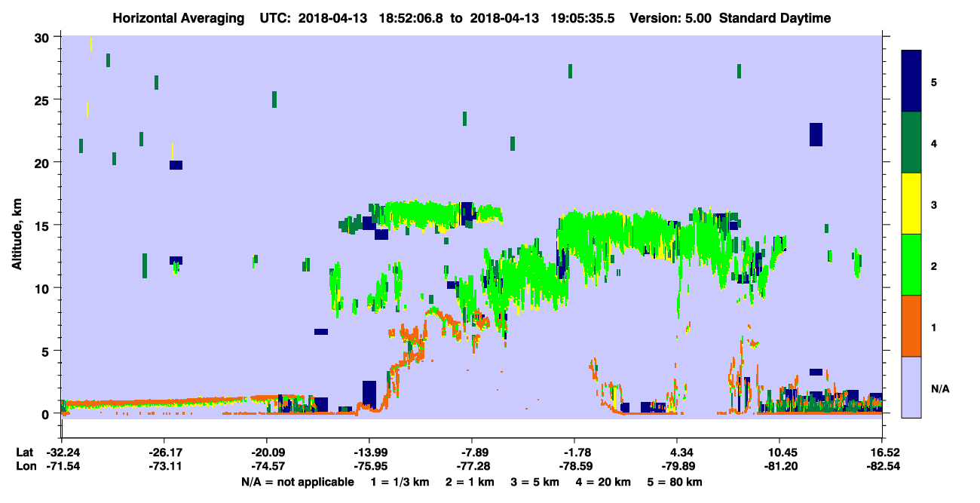
Task: Click longitude value -81.20
Action: tap(779, 467)
